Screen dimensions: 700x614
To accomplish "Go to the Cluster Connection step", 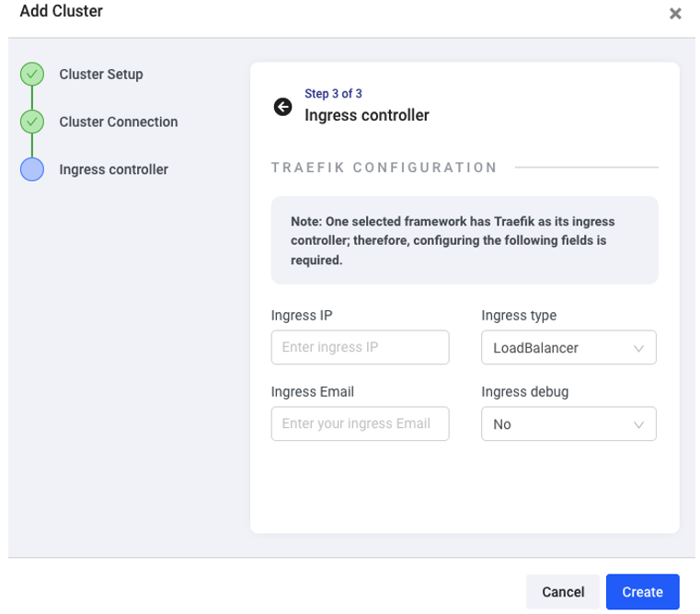I will click(119, 122).
